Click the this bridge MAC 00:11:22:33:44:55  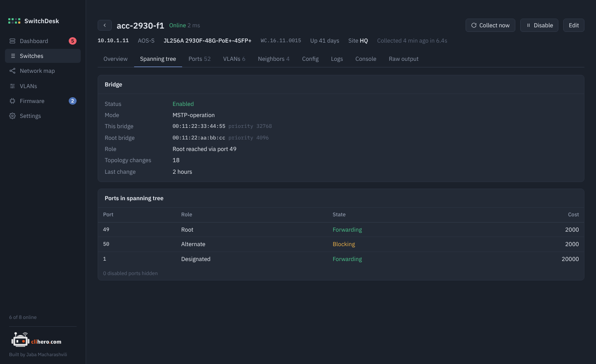pyautogui.click(x=199, y=126)
